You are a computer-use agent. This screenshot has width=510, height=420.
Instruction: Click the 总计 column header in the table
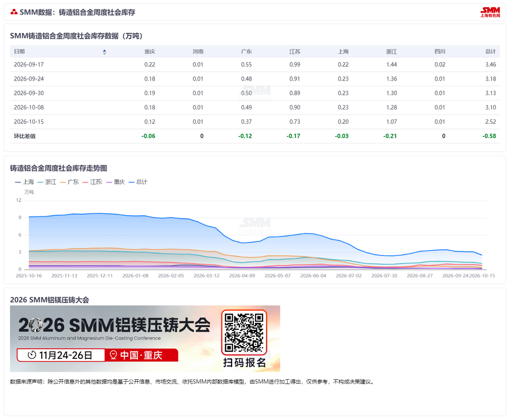pyautogui.click(x=491, y=51)
